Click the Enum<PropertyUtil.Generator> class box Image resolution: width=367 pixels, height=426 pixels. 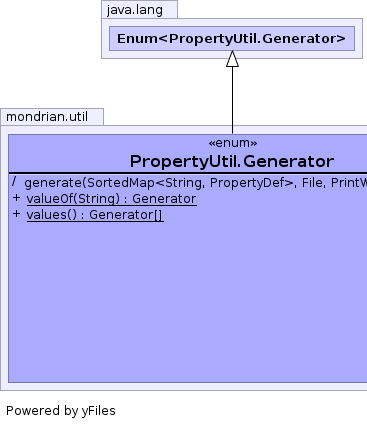click(x=232, y=39)
